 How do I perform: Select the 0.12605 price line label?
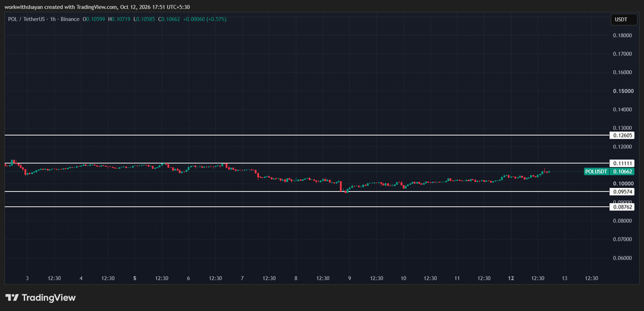coord(623,136)
